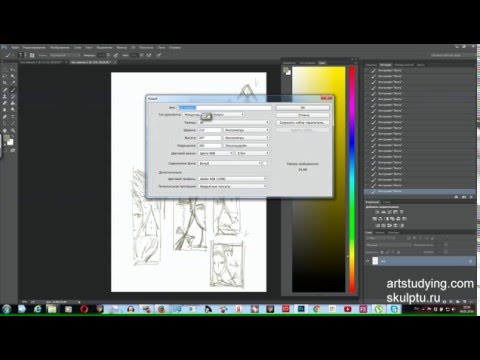Screen dimensions: 480x360
Task: Open the width units dropdown showing millimeters
Action: pos(246,130)
